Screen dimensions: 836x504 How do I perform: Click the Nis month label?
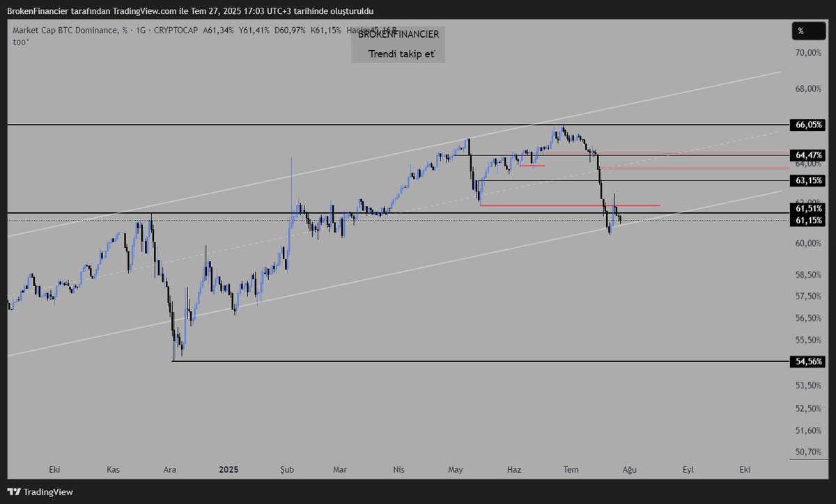(x=398, y=470)
